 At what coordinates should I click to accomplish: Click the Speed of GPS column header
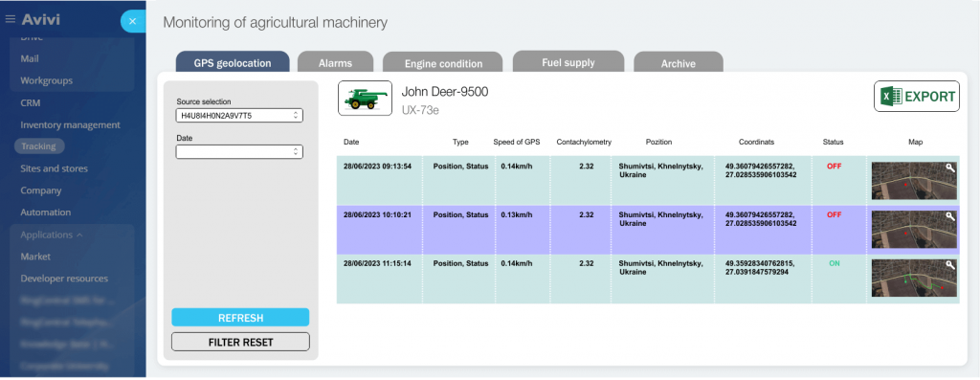pos(516,143)
